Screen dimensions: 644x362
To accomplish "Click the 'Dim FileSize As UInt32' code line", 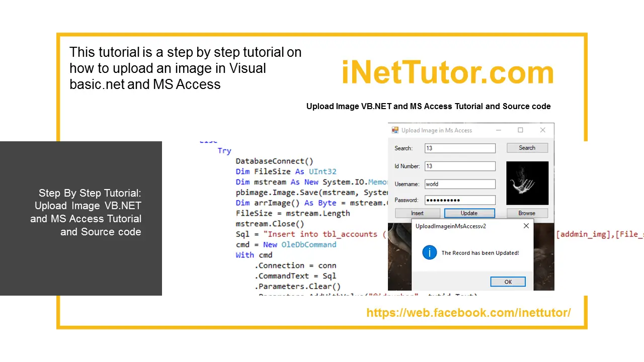I will coord(286,171).
